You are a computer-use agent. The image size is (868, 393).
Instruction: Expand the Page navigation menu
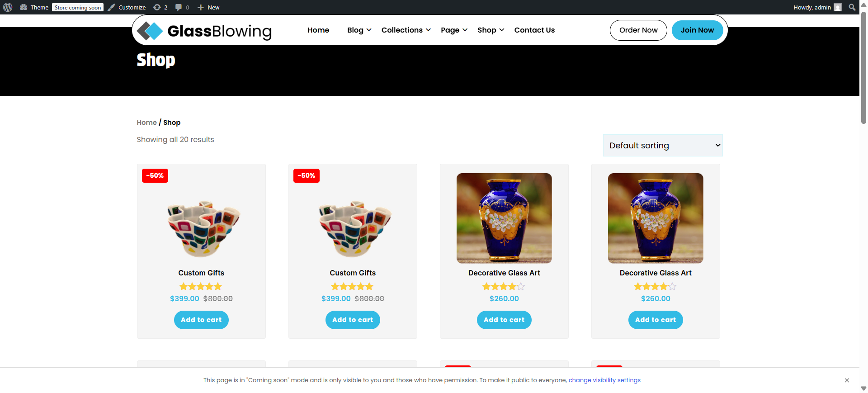(x=454, y=30)
